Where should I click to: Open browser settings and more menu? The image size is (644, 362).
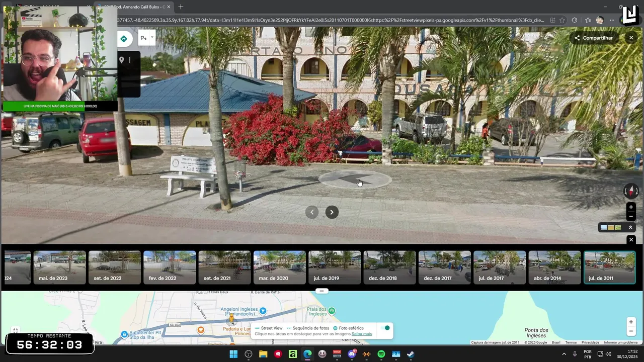coord(612,20)
